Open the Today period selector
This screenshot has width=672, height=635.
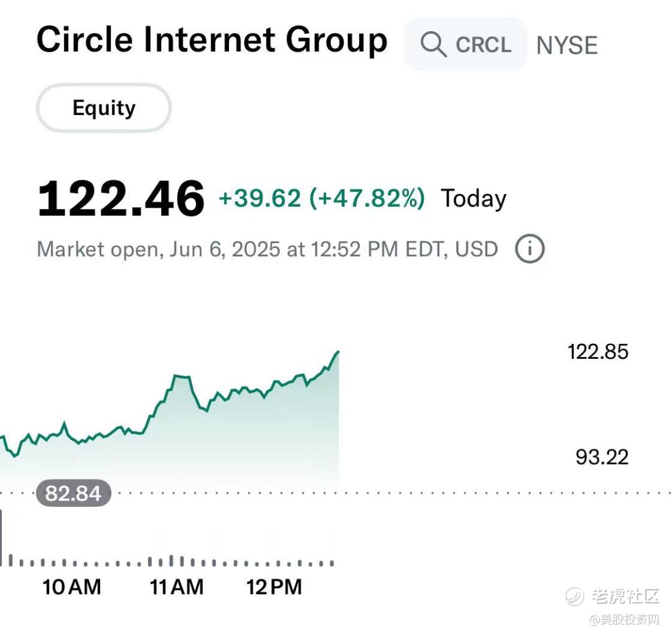click(474, 198)
